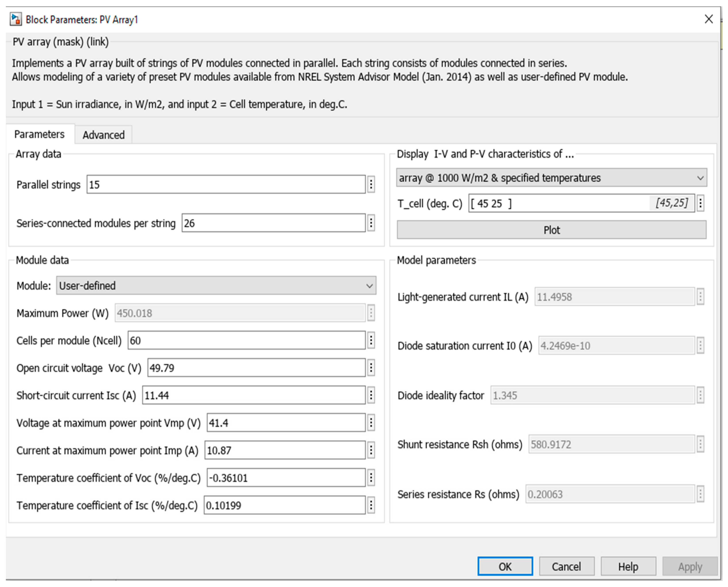
Task: Click the Cancel button
Action: pyautogui.click(x=566, y=566)
